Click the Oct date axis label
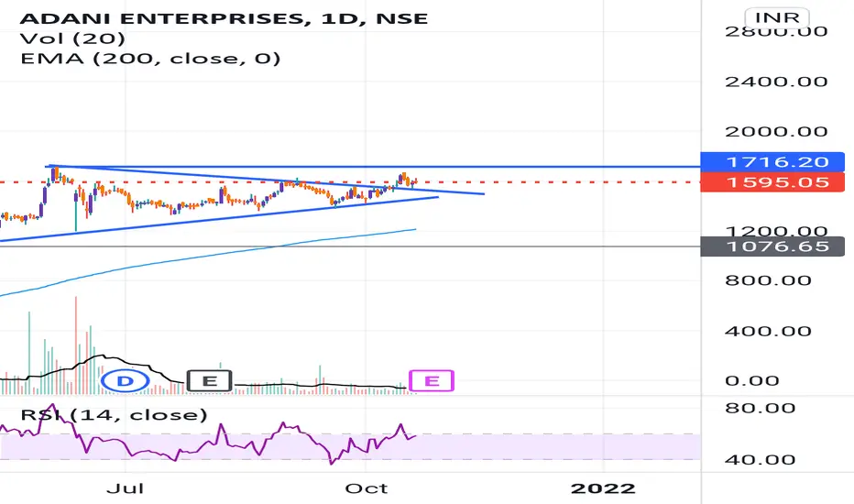Screen dimensions: 854x504 [x=366, y=488]
